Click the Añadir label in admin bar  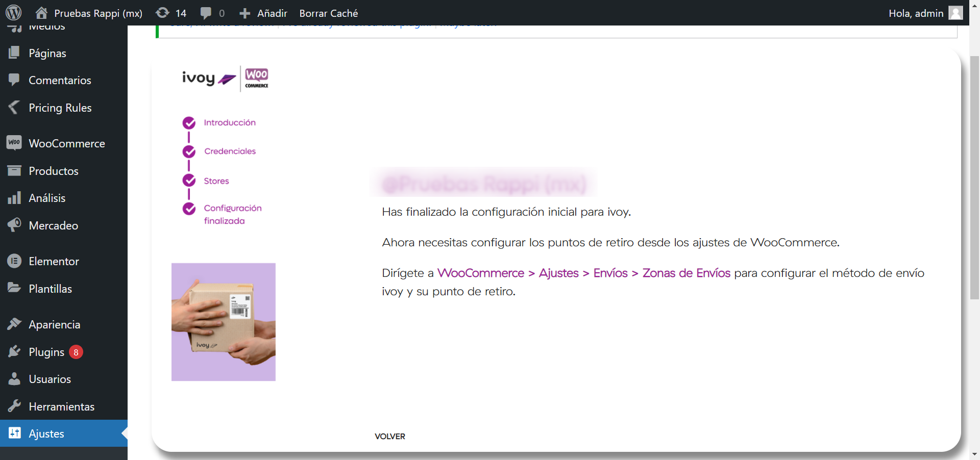click(272, 13)
